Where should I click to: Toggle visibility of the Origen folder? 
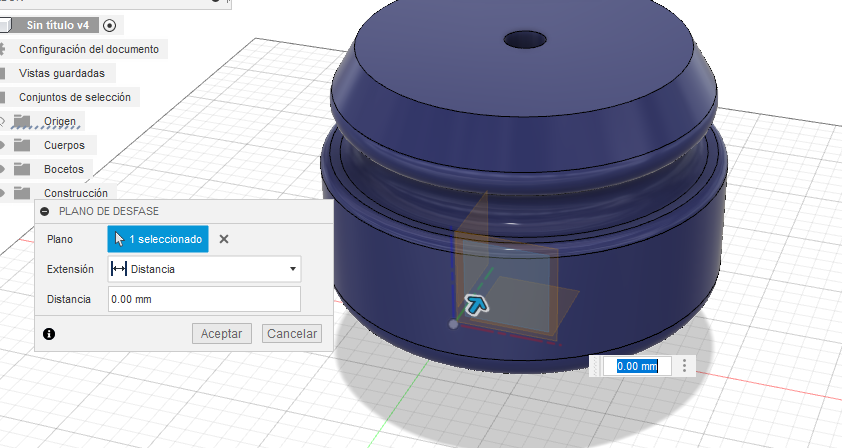pos(2,121)
